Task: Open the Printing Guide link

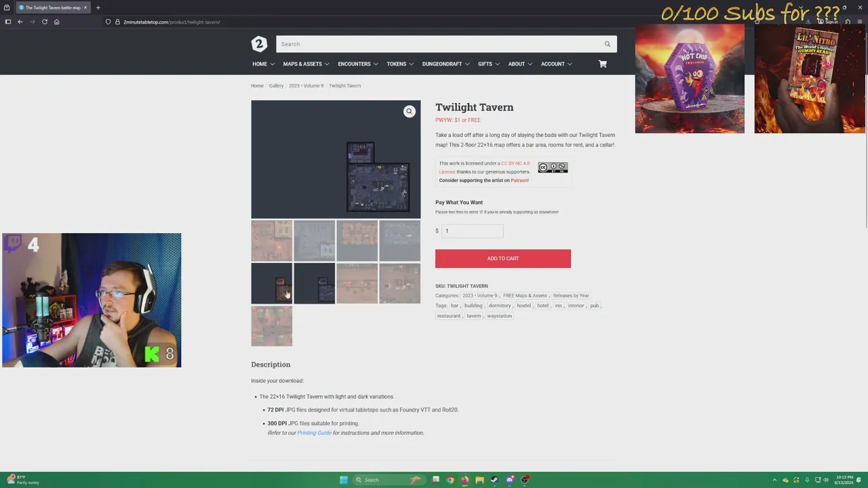Action: [314, 433]
